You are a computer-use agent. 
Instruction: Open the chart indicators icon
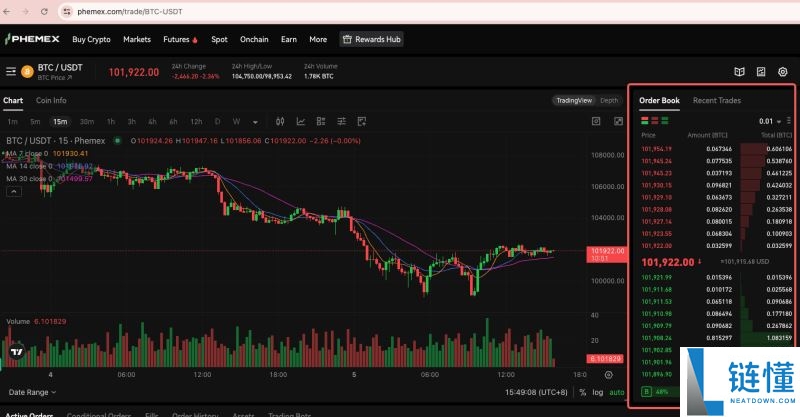(301, 121)
